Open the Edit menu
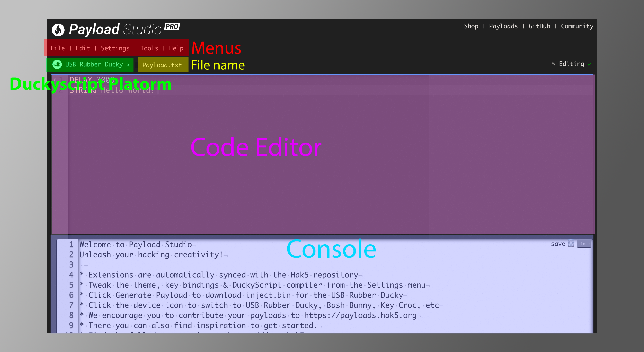This screenshot has width=644, height=352. pyautogui.click(x=83, y=48)
